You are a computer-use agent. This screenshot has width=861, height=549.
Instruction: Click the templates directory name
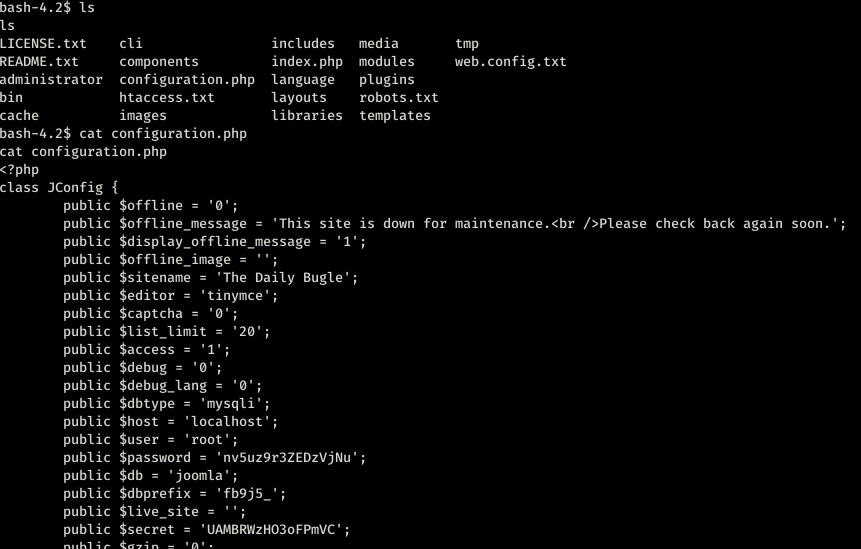[395, 116]
